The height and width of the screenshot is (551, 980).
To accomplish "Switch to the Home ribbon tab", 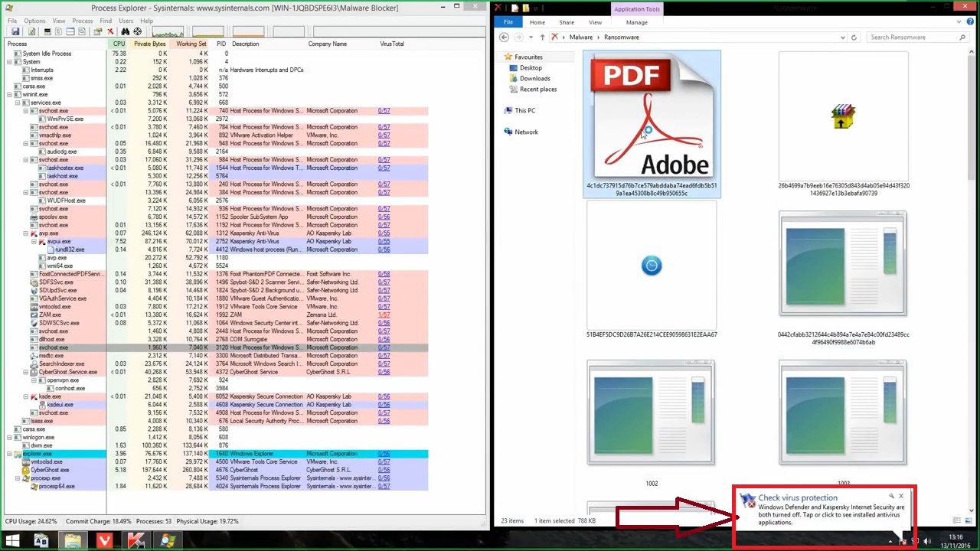I will pyautogui.click(x=537, y=22).
